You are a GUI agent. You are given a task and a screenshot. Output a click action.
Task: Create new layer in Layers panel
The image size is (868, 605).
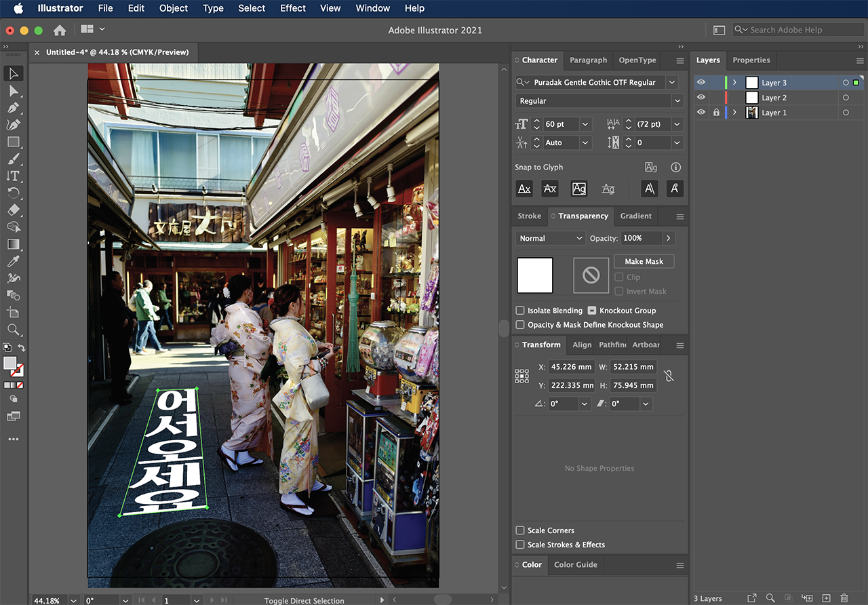826,598
